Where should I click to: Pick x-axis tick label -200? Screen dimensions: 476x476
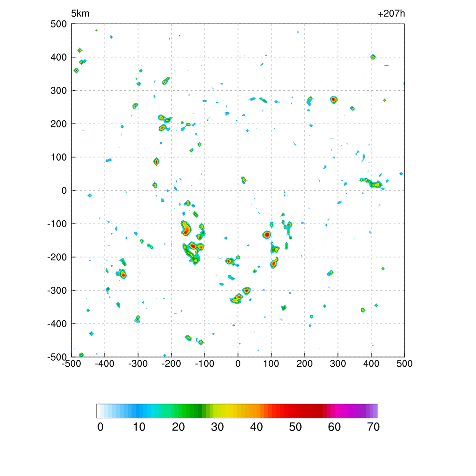point(171,364)
